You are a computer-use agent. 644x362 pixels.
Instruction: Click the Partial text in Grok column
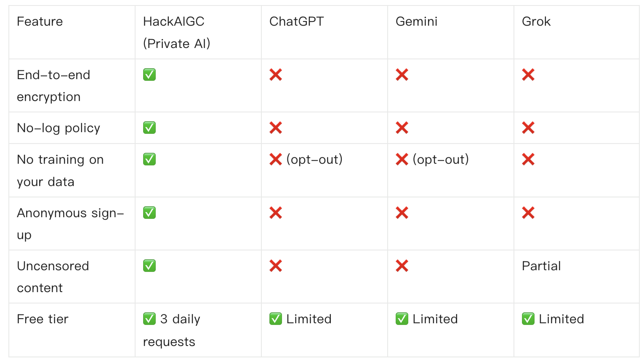(541, 266)
